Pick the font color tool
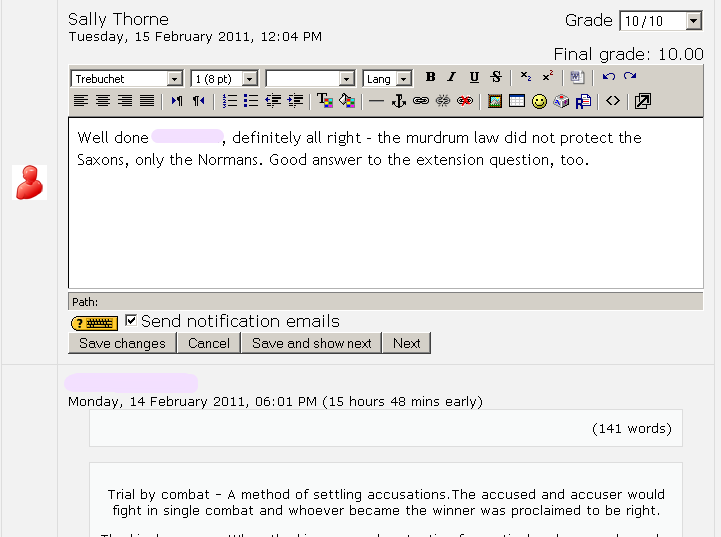Viewport: 721px width, 537px height. (324, 101)
